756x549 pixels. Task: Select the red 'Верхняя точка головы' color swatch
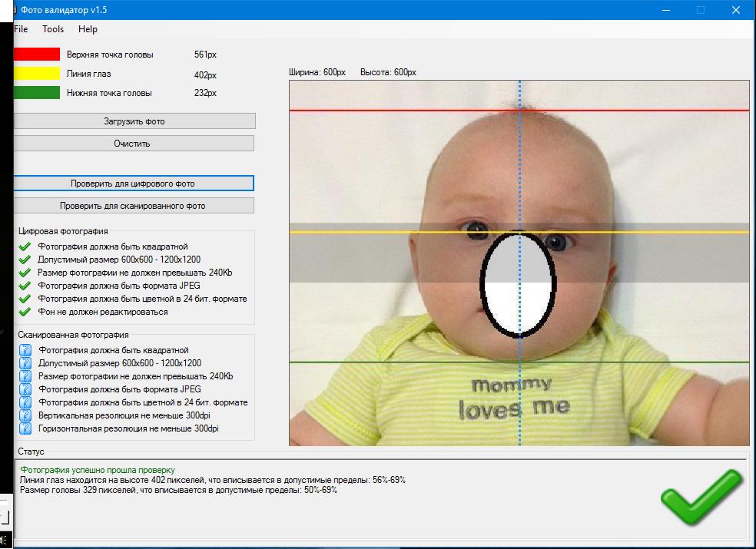pyautogui.click(x=37, y=54)
